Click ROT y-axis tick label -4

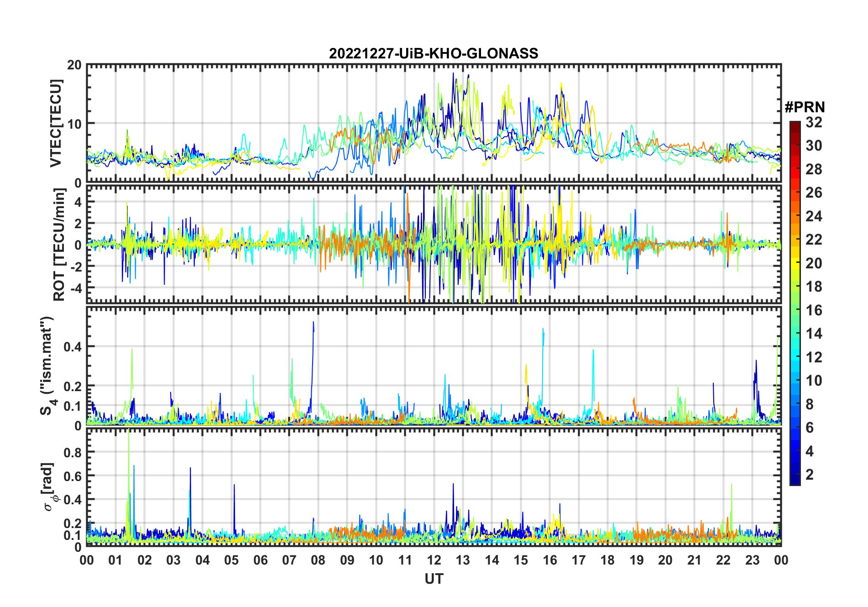tap(76, 288)
